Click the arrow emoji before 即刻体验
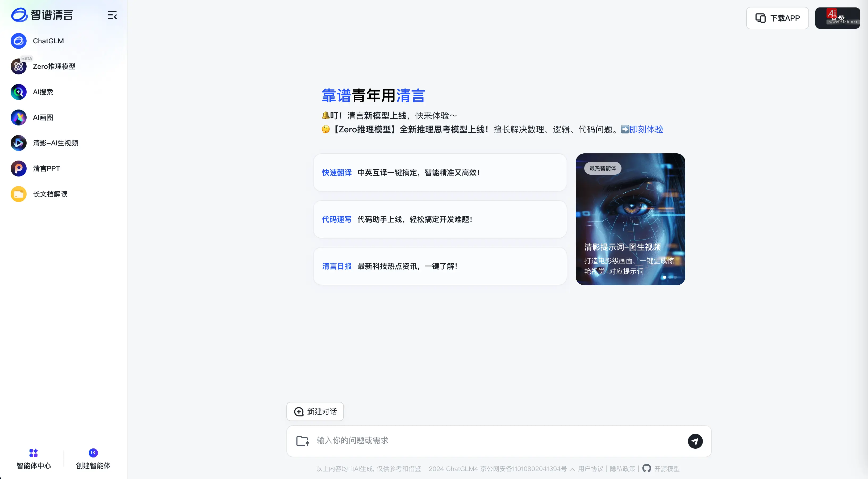The width and height of the screenshot is (868, 479). (625, 129)
